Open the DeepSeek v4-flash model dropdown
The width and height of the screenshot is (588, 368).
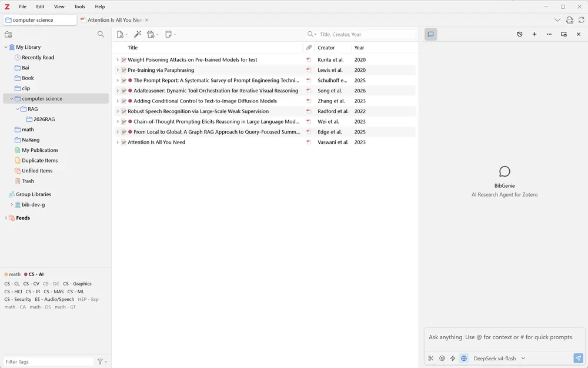(x=499, y=358)
